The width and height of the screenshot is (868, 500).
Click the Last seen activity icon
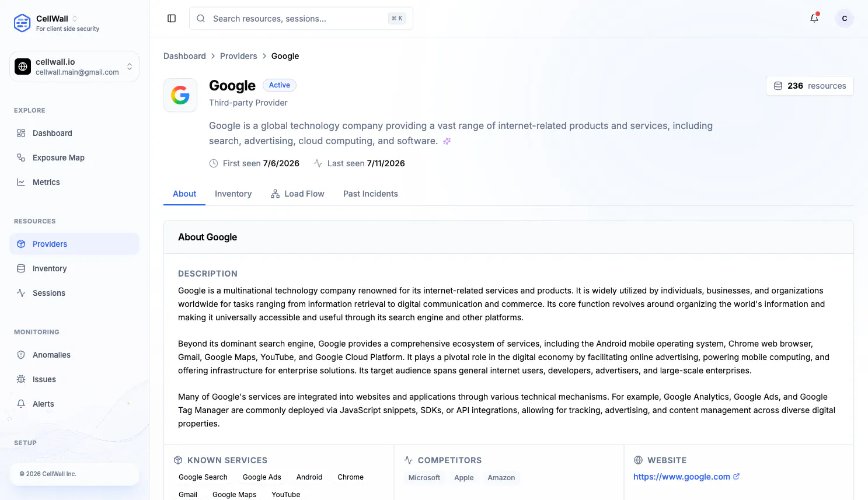point(318,163)
